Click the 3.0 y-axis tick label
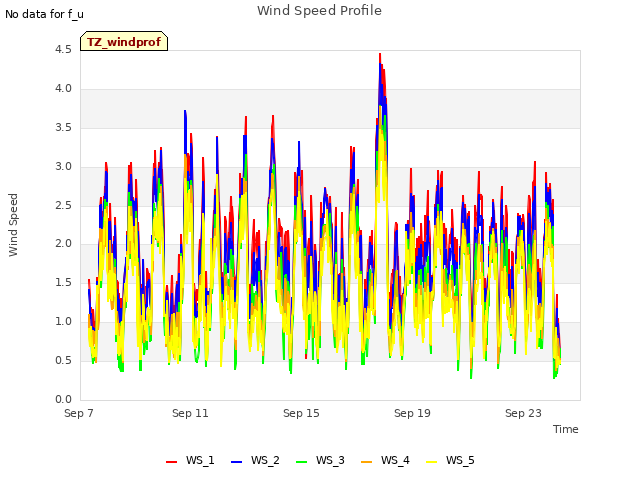The width and height of the screenshot is (640, 480). [63, 167]
